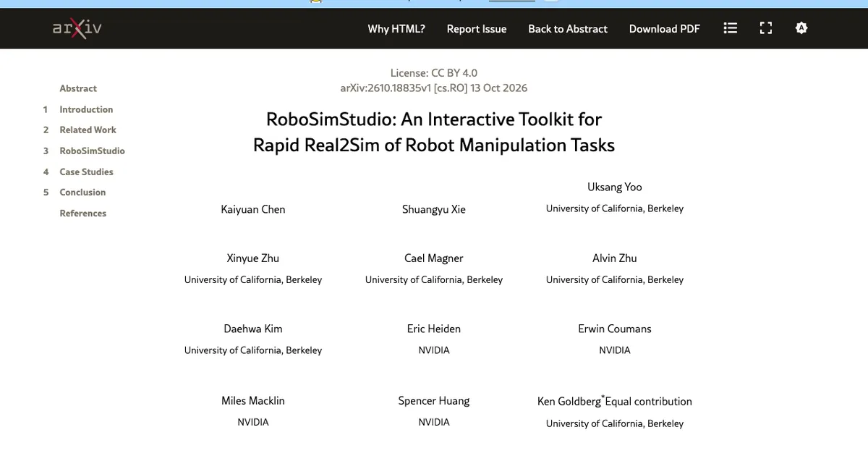Jump to Conclusion section in sidebar
This screenshot has height=456, width=868.
[x=82, y=192]
